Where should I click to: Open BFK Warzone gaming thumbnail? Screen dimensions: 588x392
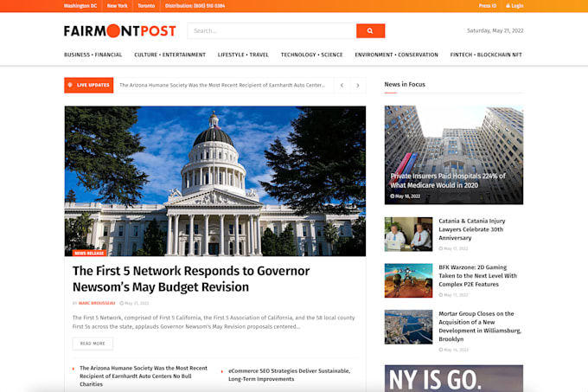click(408, 280)
